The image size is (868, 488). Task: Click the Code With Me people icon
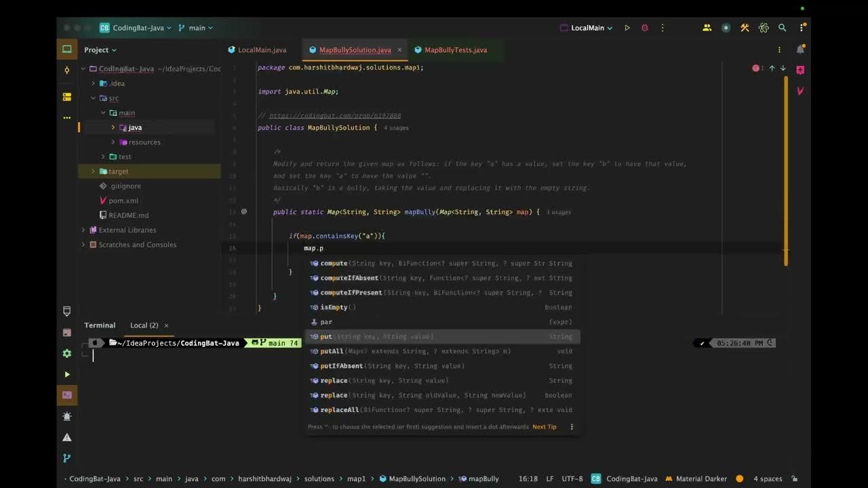pos(707,28)
